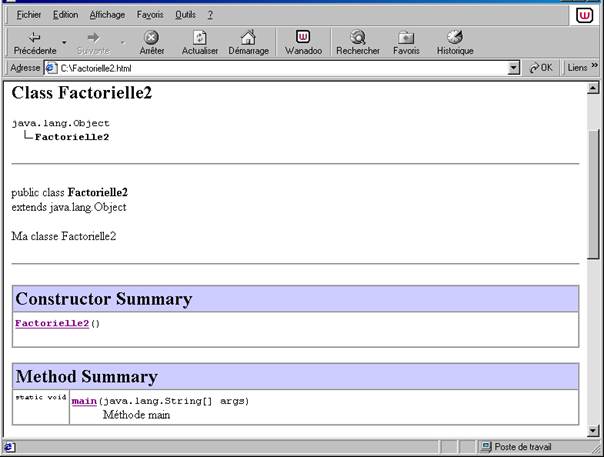
Task: Click the vertical scrollbar down arrow
Action: 594,430
